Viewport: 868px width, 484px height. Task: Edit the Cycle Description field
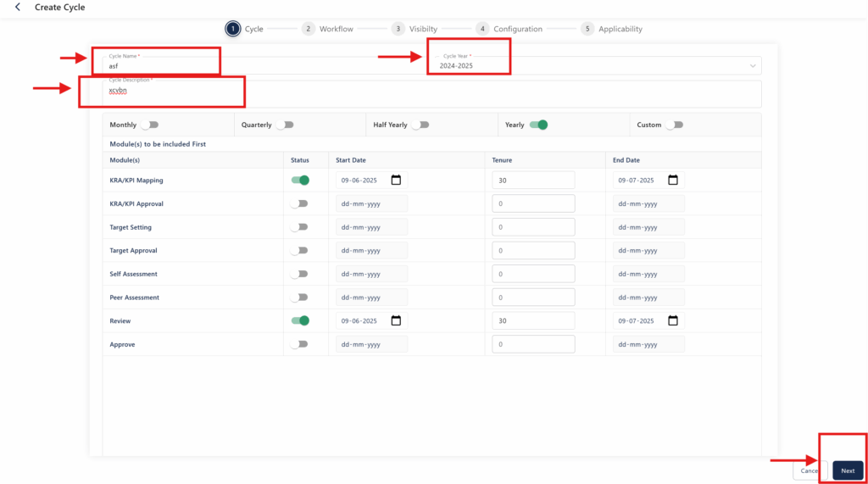tap(431, 93)
